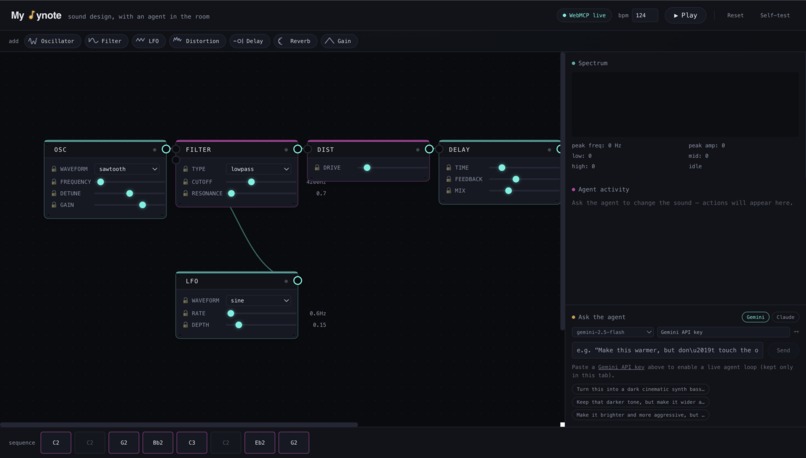Lock the LFO waveform parameter
The width and height of the screenshot is (806, 458).
click(x=185, y=300)
